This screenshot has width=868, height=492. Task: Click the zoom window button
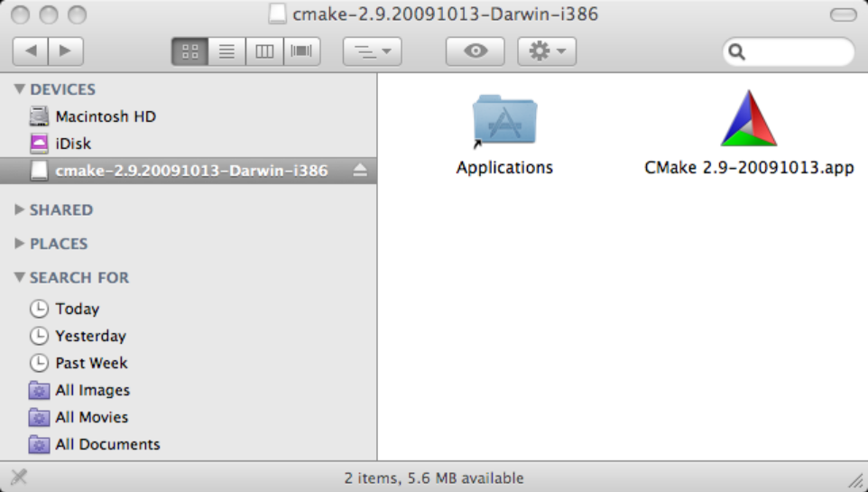point(77,15)
